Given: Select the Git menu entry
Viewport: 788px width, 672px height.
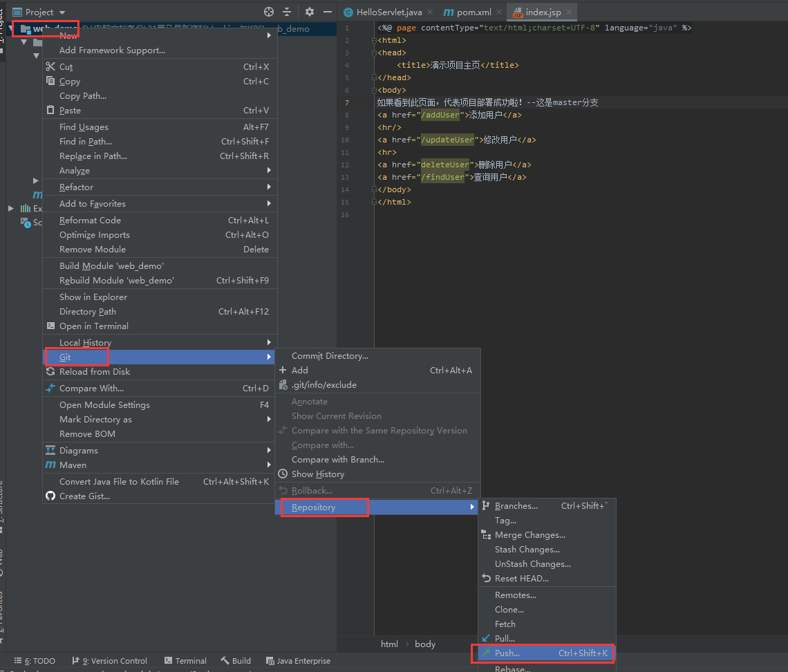Looking at the screenshot, I should pos(160,357).
